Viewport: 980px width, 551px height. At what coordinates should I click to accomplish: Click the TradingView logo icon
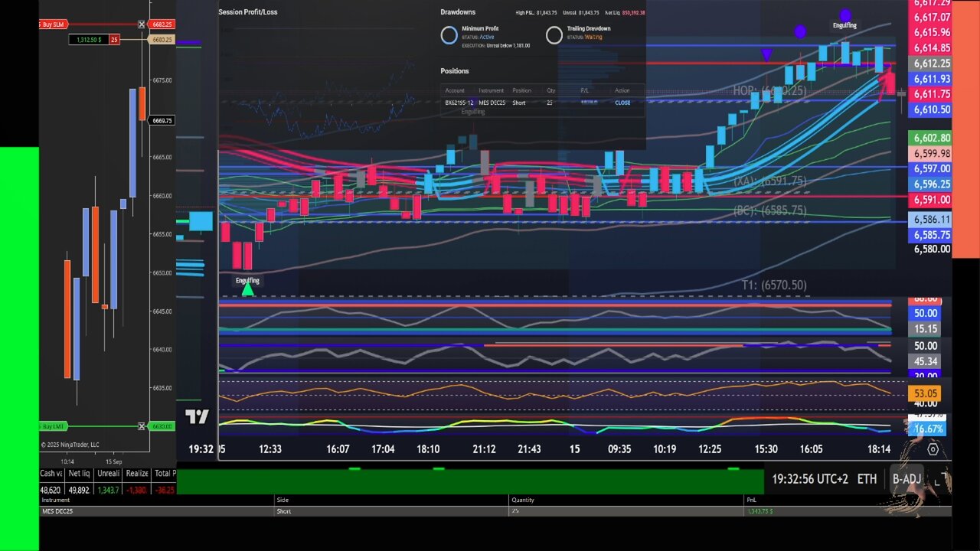point(197,417)
